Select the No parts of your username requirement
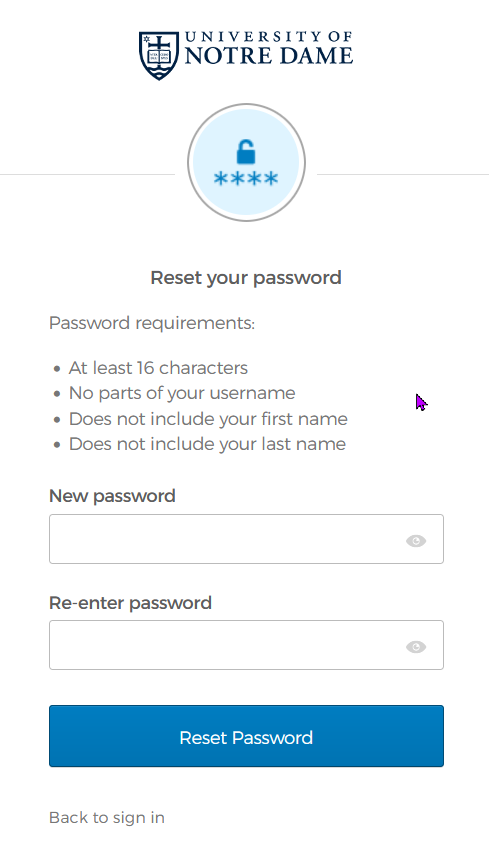 182,393
